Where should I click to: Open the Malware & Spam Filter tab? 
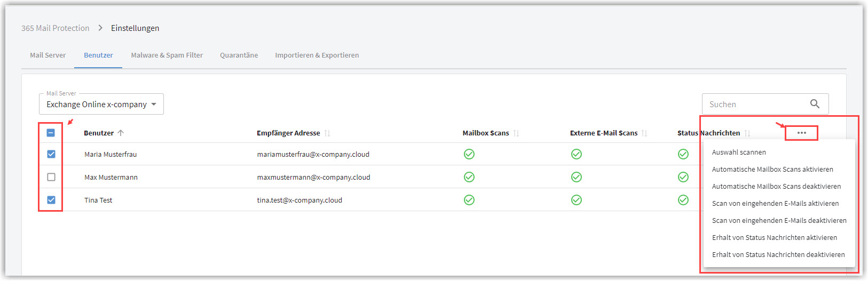(167, 55)
